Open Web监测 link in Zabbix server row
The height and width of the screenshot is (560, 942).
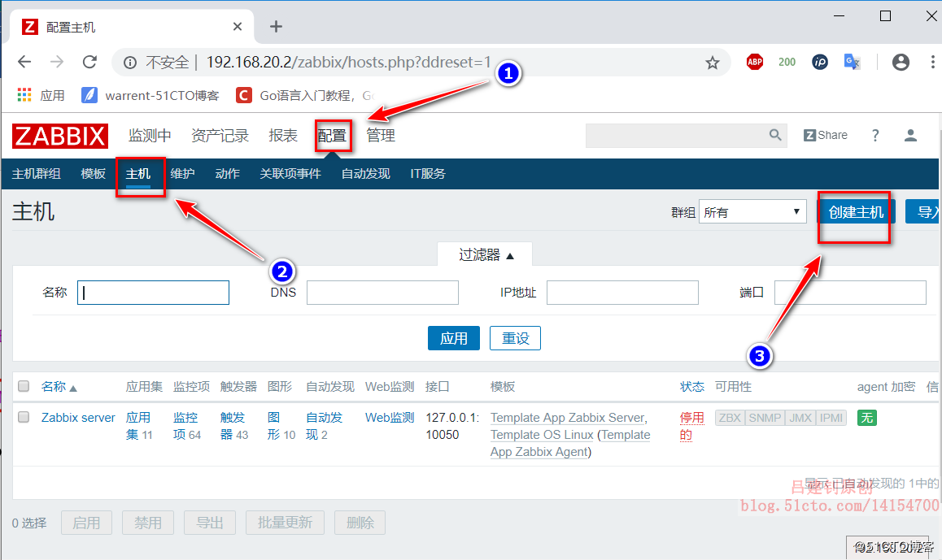coord(390,417)
